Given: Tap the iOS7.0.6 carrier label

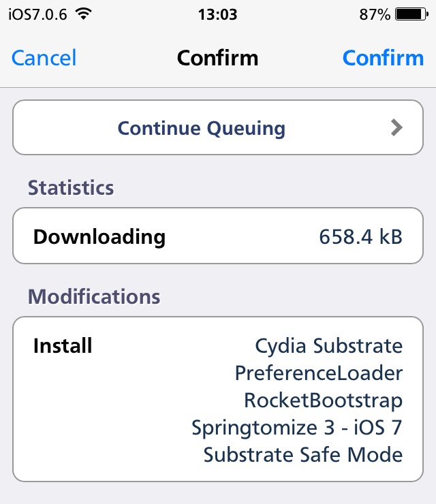Looking at the screenshot, I should (37, 14).
